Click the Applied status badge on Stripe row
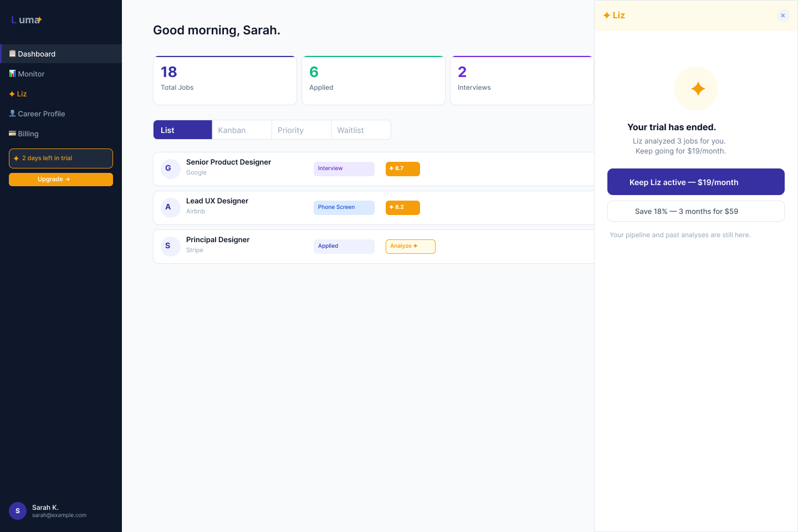 [344, 247]
